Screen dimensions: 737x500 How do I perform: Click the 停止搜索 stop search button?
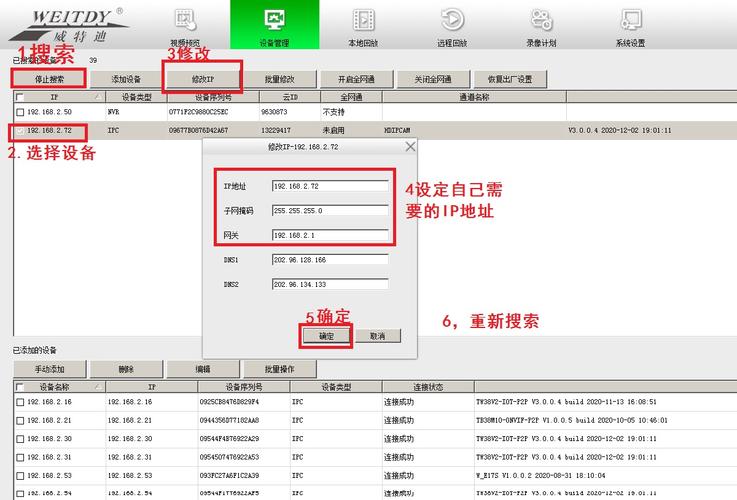pyautogui.click(x=49, y=79)
